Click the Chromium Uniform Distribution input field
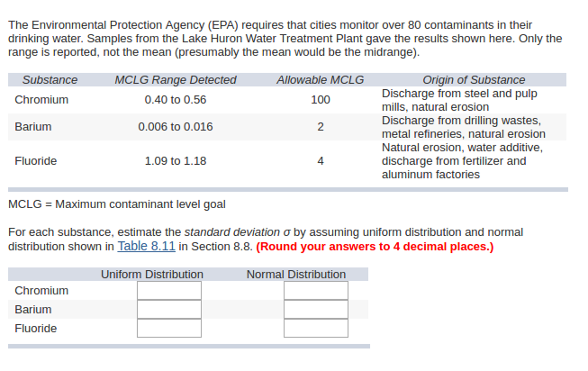This screenshot has width=588, height=371. (169, 290)
